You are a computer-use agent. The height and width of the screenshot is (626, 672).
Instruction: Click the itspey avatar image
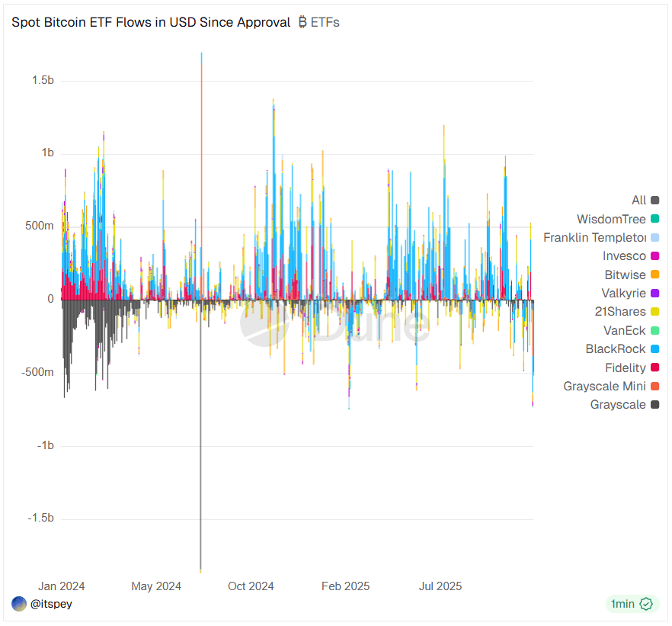point(19,604)
